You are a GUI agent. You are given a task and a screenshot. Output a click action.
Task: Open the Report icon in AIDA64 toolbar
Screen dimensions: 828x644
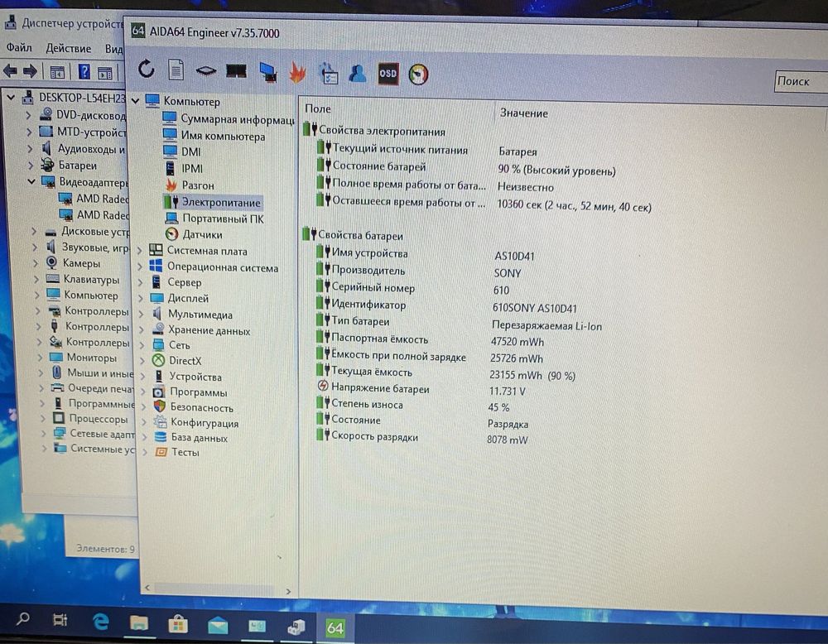[176, 70]
